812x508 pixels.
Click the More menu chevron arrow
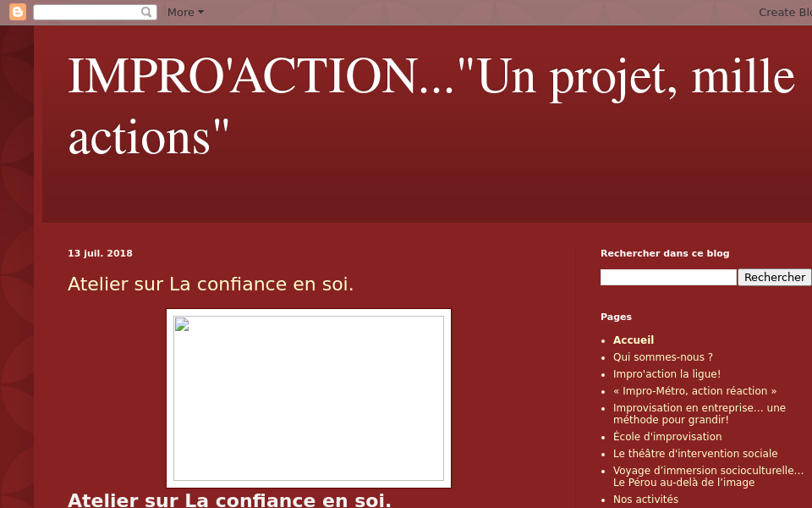[x=200, y=12]
